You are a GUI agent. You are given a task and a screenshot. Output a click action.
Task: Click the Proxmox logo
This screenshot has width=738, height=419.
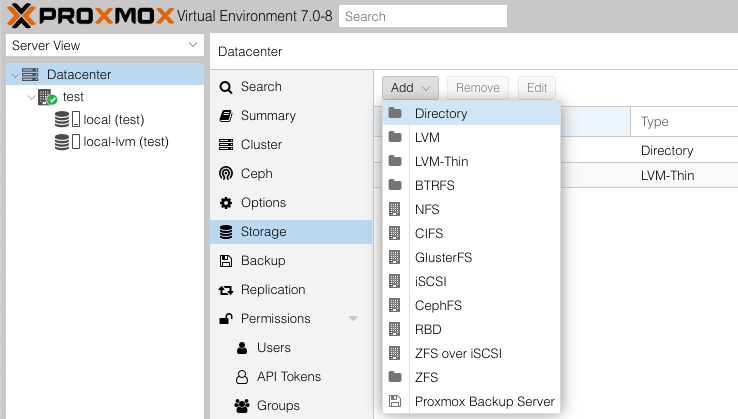(90, 16)
